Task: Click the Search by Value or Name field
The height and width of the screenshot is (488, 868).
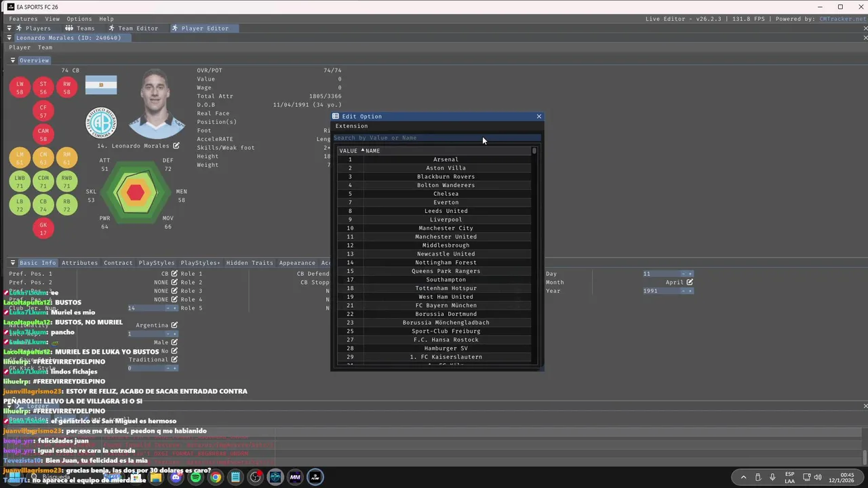Action: point(436,138)
